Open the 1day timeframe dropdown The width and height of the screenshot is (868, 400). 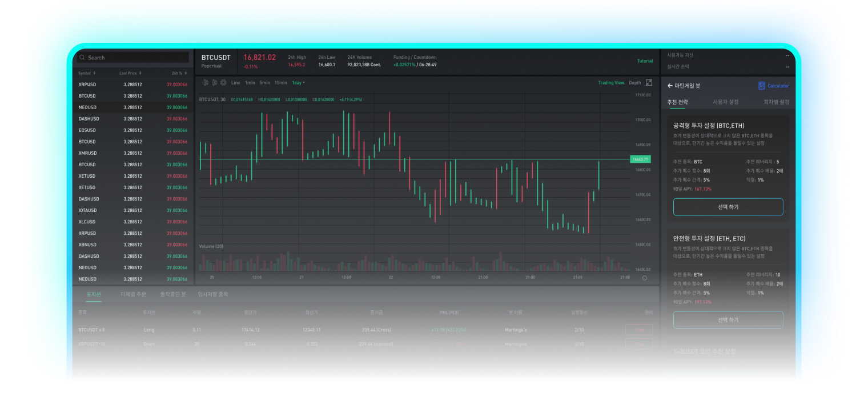(x=298, y=82)
